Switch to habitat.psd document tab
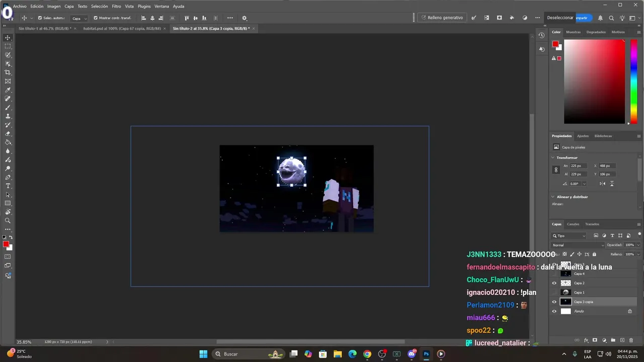644x362 pixels. point(122,28)
